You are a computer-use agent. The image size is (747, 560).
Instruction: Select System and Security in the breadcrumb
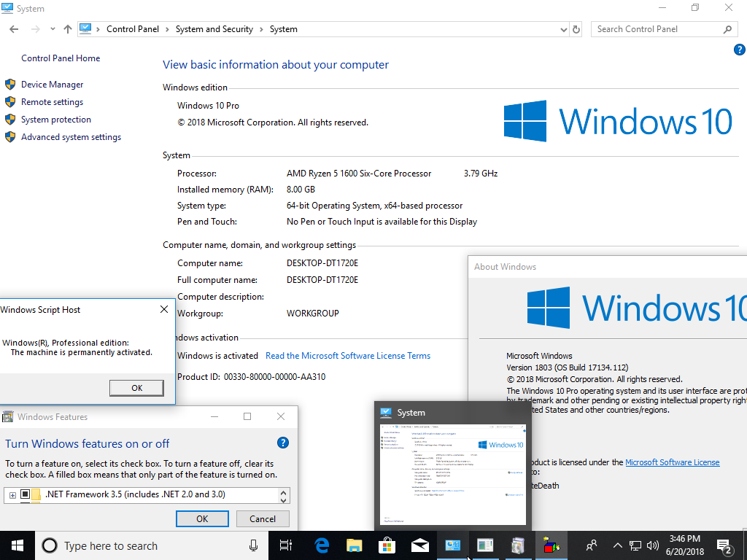coord(214,29)
